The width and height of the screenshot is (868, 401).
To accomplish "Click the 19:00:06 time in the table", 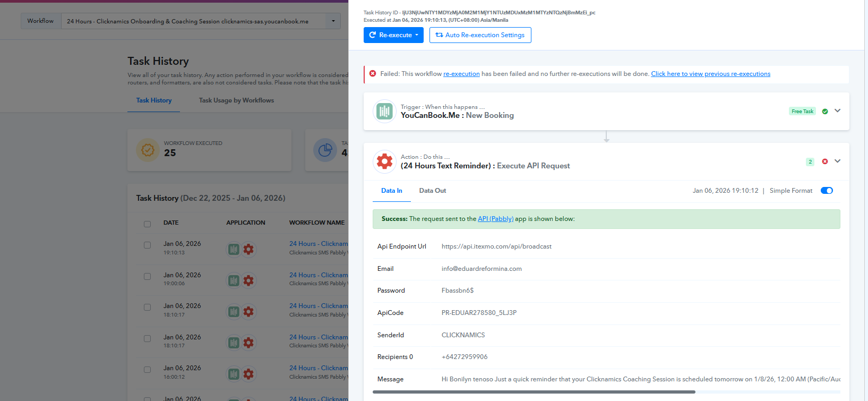I will pos(174,284).
